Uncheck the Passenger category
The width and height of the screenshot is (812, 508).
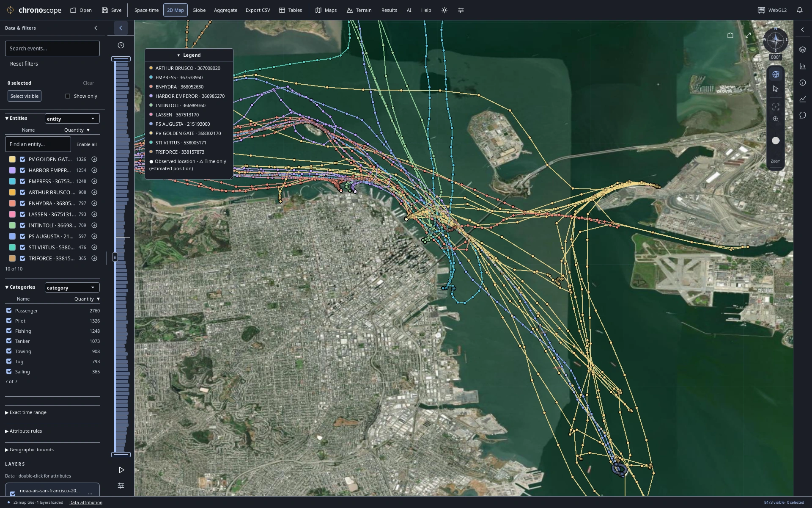[9, 310]
